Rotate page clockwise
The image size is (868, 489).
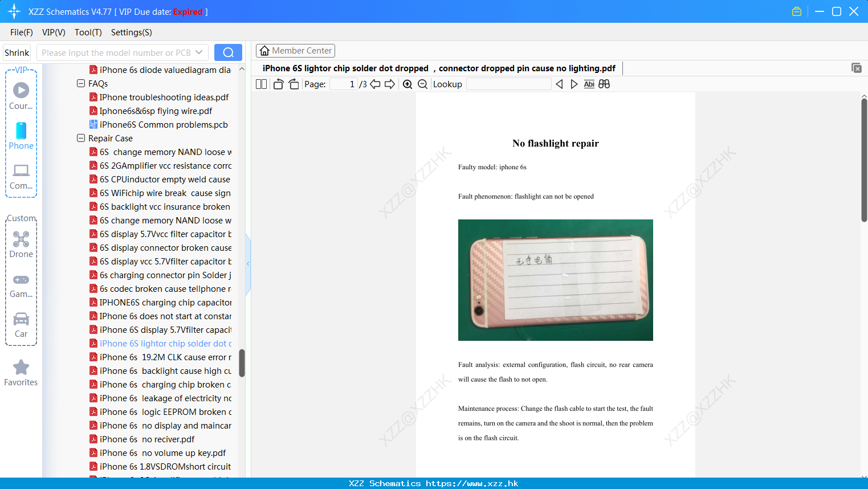[294, 84]
